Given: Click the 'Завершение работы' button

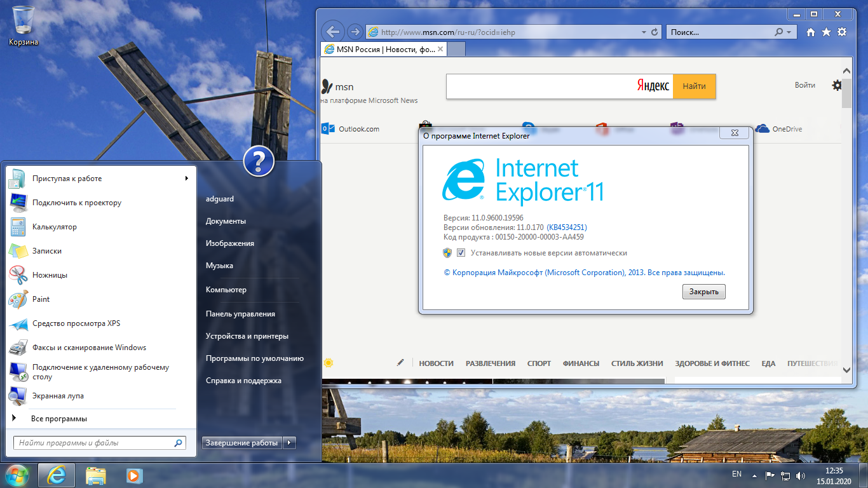Looking at the screenshot, I should (x=241, y=443).
